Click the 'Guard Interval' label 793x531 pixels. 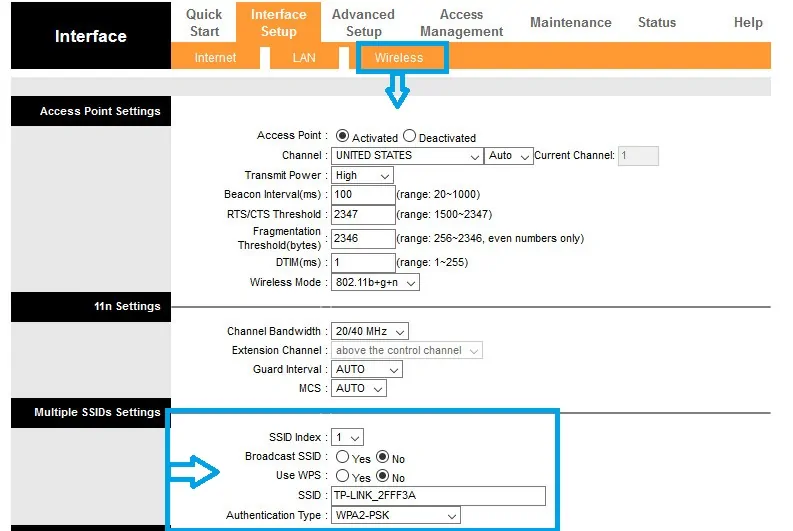pyautogui.click(x=287, y=370)
